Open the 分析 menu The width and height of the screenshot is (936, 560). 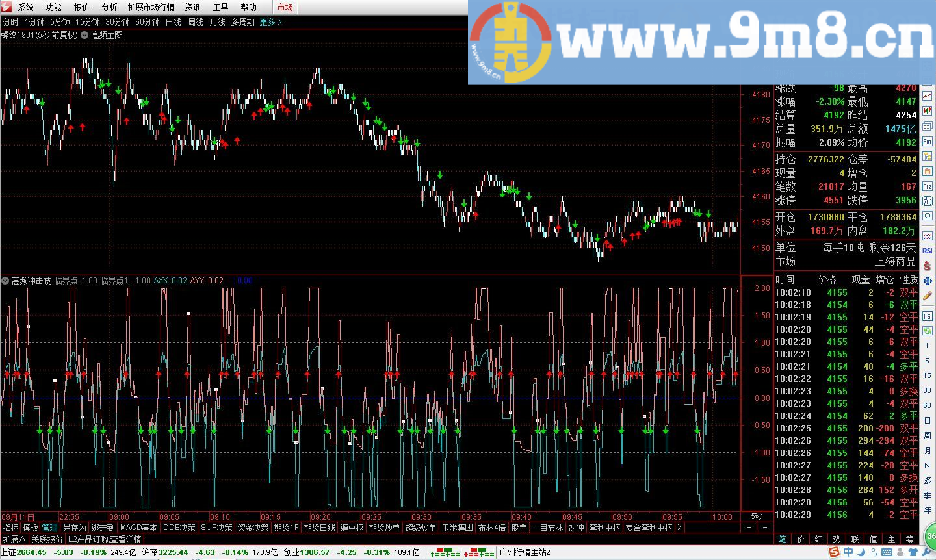[109, 7]
